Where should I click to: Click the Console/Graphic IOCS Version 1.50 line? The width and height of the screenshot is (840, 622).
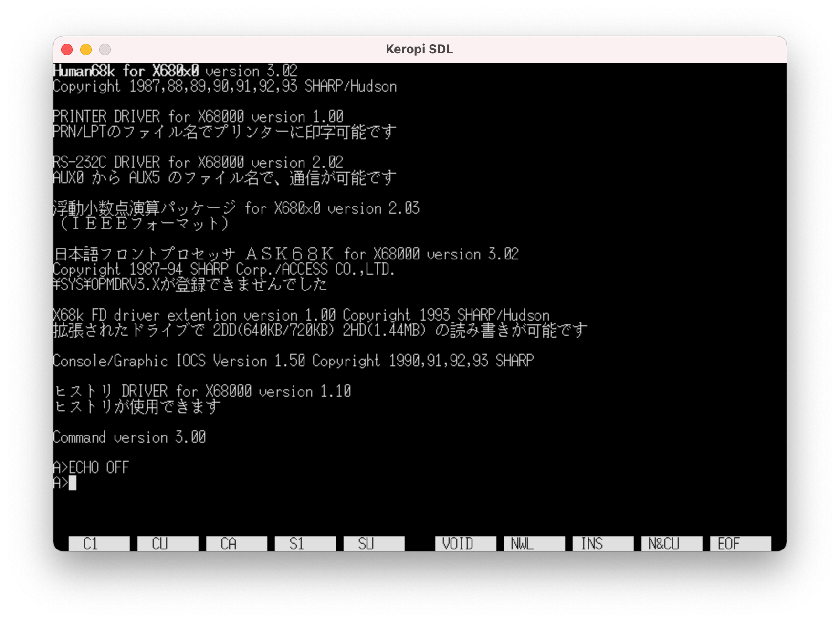(x=294, y=361)
